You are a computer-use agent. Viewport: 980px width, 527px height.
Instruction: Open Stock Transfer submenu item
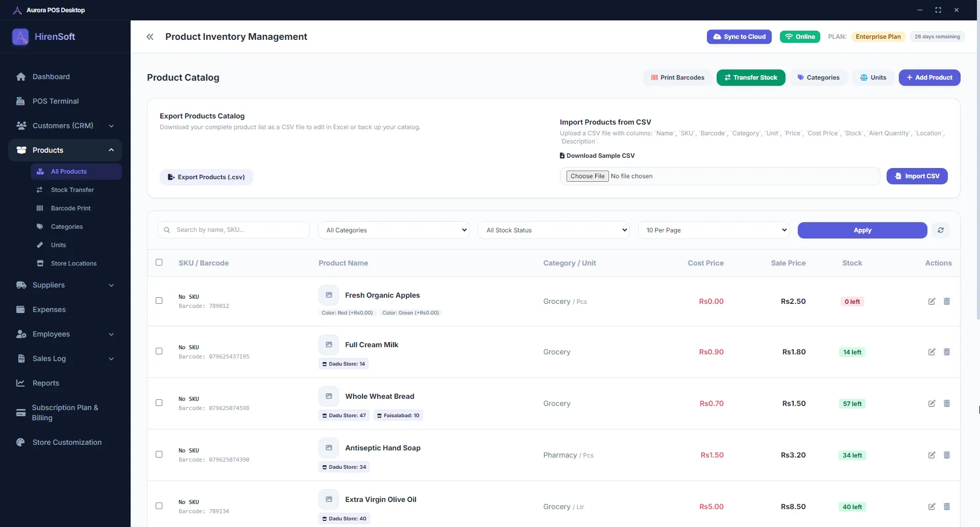point(76,190)
